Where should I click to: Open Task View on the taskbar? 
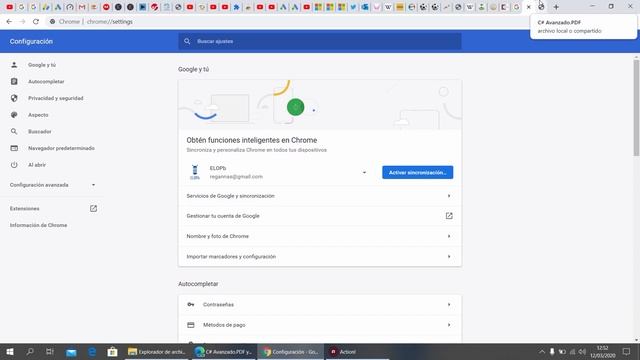(x=50, y=351)
